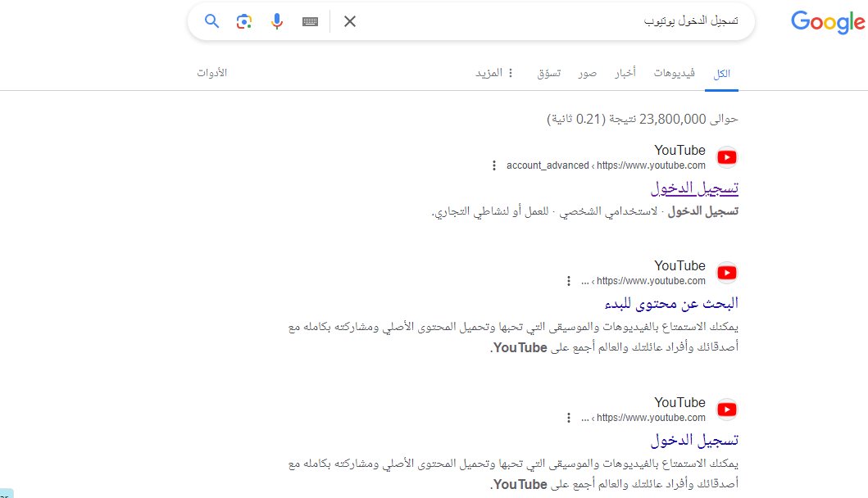The width and height of the screenshot is (868, 498).
Task: Open more options for second YouTube result
Action: [x=569, y=281]
